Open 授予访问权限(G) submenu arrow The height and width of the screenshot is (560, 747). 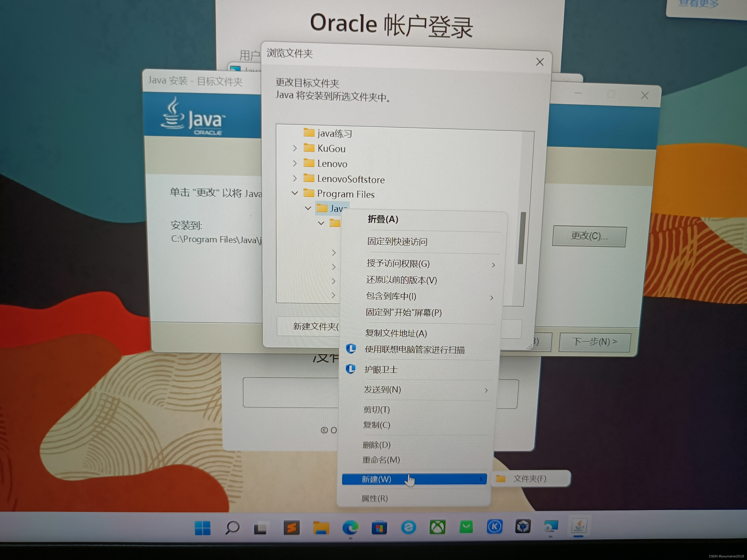[x=493, y=265]
